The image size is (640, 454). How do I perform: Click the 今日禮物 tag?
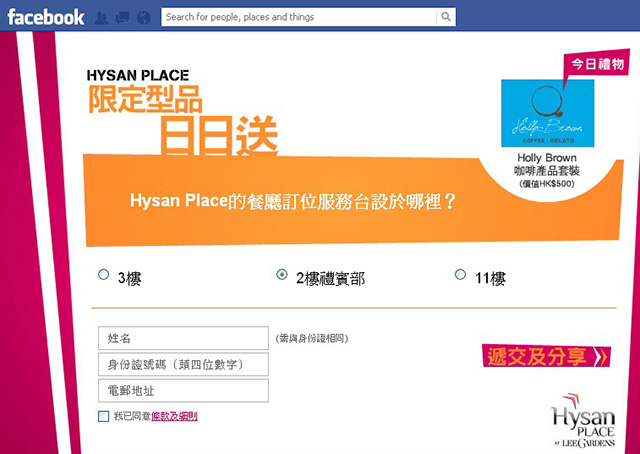[596, 65]
